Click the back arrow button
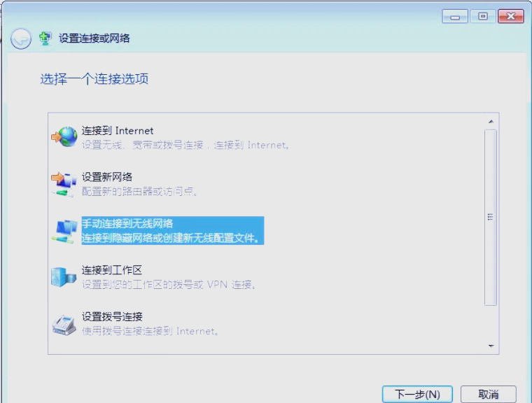The width and height of the screenshot is (532, 403). [21, 39]
